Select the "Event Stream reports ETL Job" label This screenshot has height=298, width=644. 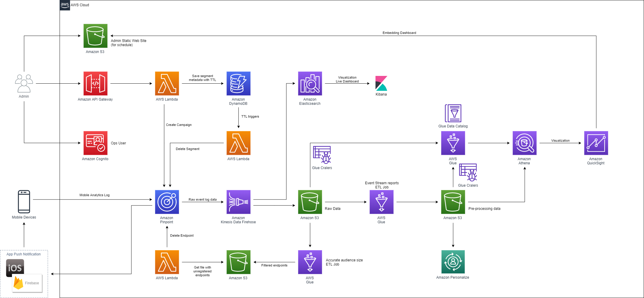[x=382, y=185]
